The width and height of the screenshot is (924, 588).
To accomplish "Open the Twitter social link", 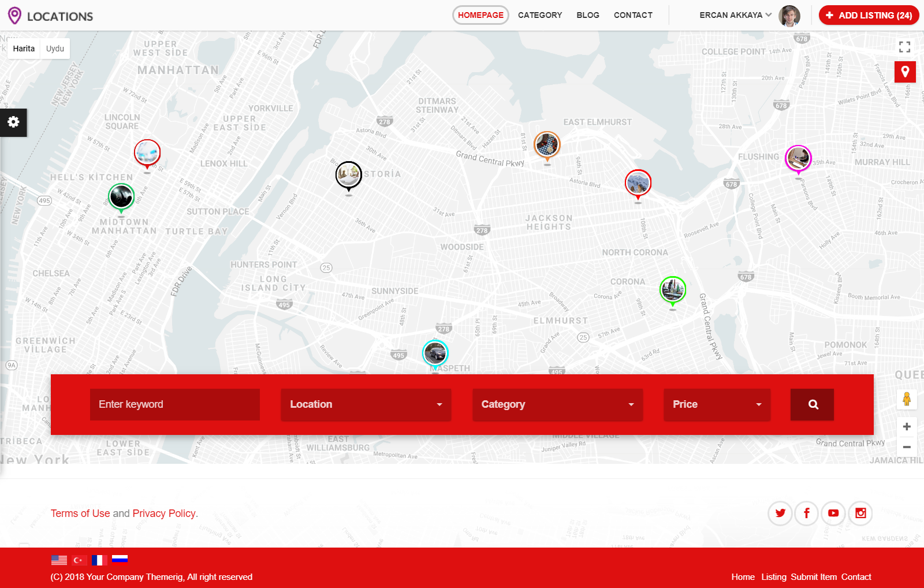I will pyautogui.click(x=780, y=513).
